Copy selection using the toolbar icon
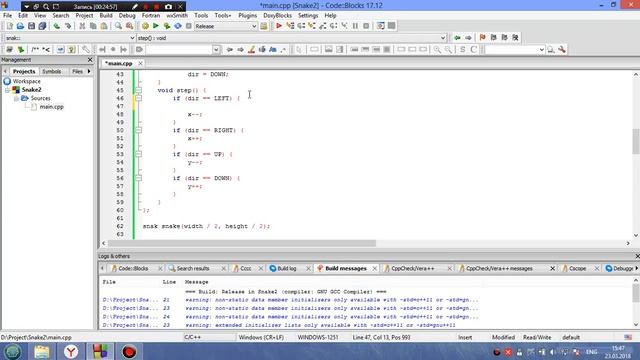The width and height of the screenshot is (640, 360). click(x=93, y=26)
